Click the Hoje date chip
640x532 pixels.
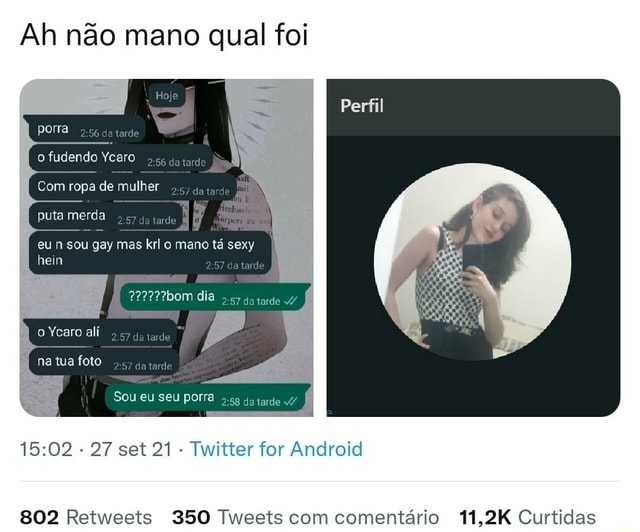[x=167, y=96]
